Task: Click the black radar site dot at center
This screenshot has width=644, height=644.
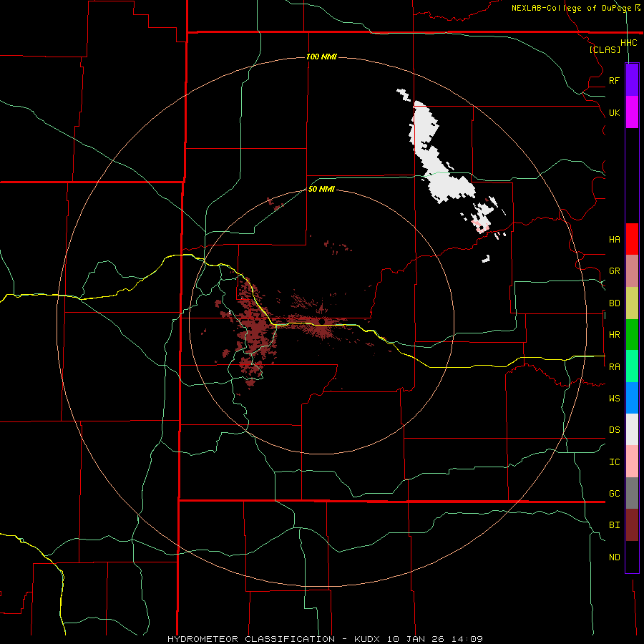Action: pos(321,321)
